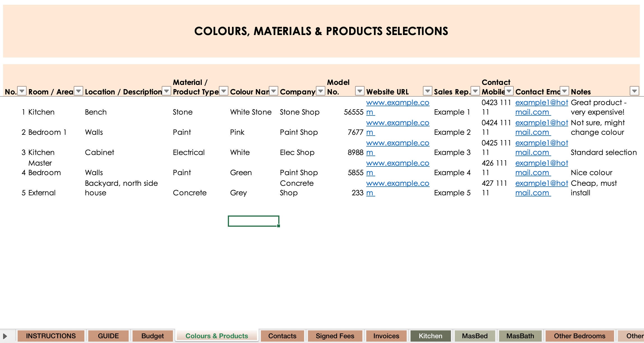Expand the Material / Product Type filter dropdown
Image resolution: width=644 pixels, height=343 pixels.
tap(223, 91)
